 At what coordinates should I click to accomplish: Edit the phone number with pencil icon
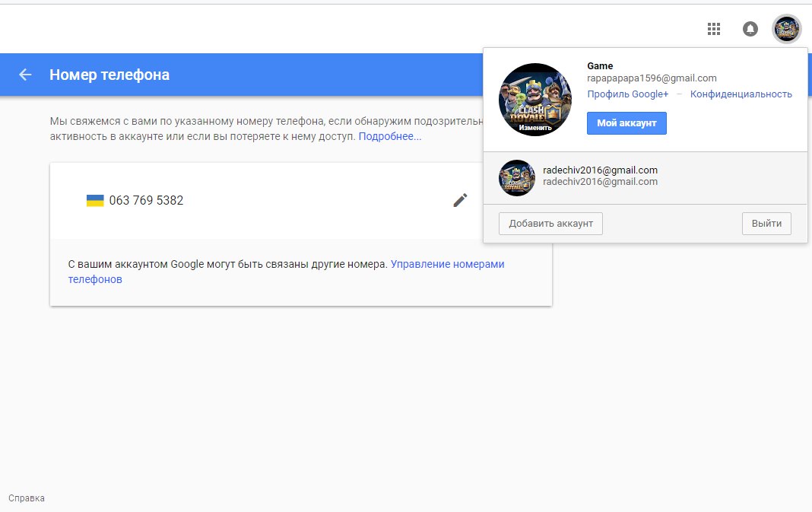(x=460, y=200)
